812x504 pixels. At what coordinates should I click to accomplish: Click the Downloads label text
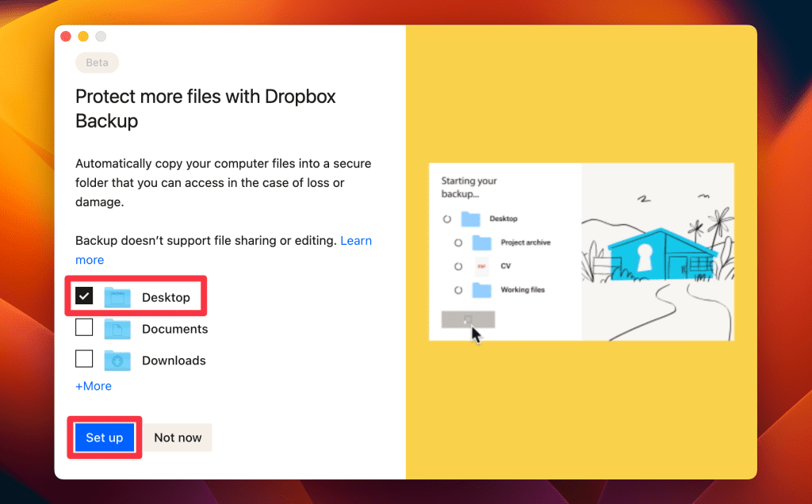pyautogui.click(x=174, y=361)
